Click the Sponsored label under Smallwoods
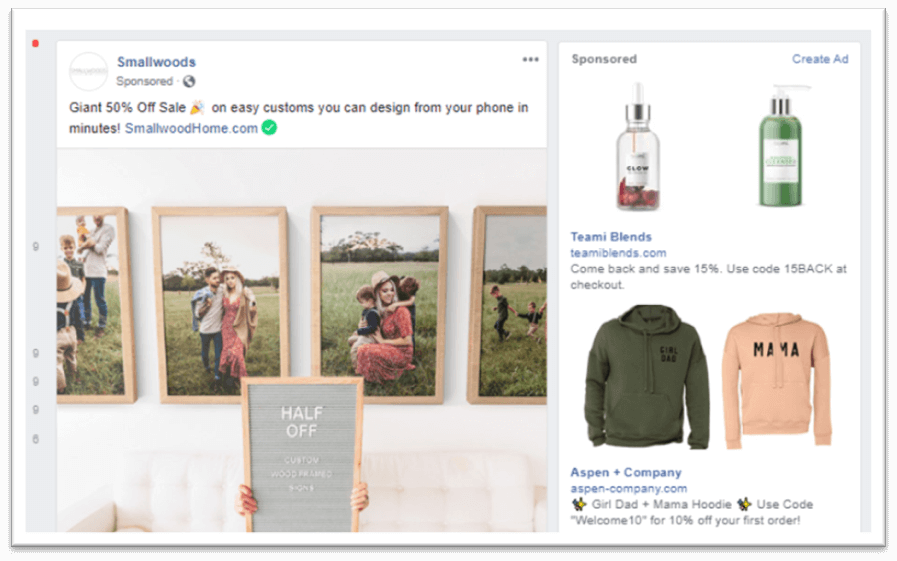The width and height of the screenshot is (897, 561). pyautogui.click(x=144, y=81)
